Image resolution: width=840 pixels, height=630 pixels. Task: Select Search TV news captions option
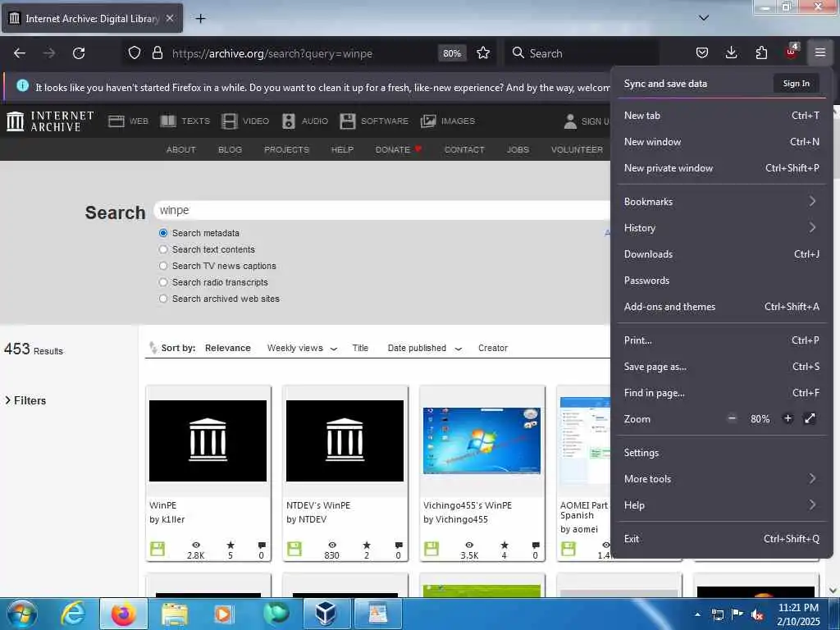coord(163,266)
